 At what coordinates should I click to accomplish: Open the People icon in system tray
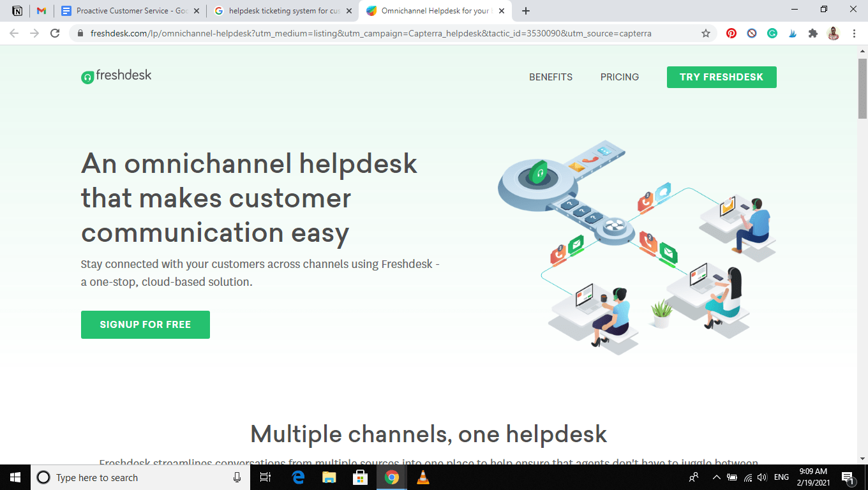point(694,477)
